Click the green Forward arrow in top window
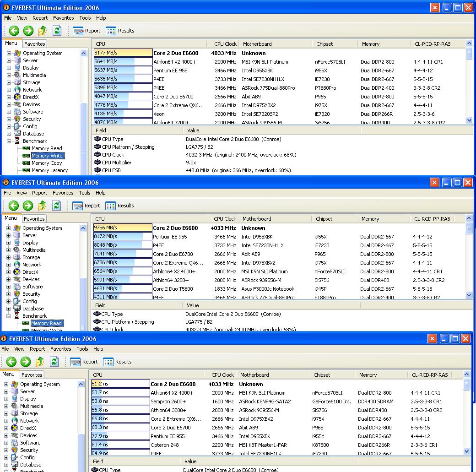Image resolution: width=476 pixels, height=472 pixels. coord(28,31)
